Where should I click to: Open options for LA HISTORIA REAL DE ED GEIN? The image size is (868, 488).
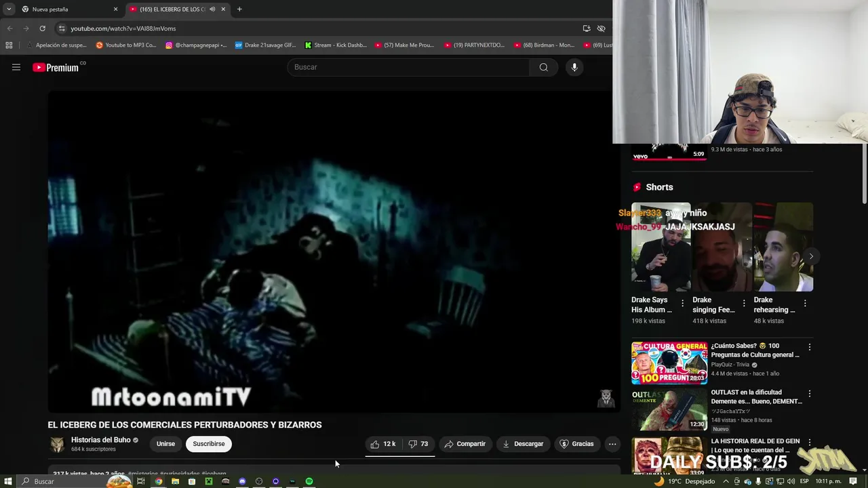pos(809,442)
